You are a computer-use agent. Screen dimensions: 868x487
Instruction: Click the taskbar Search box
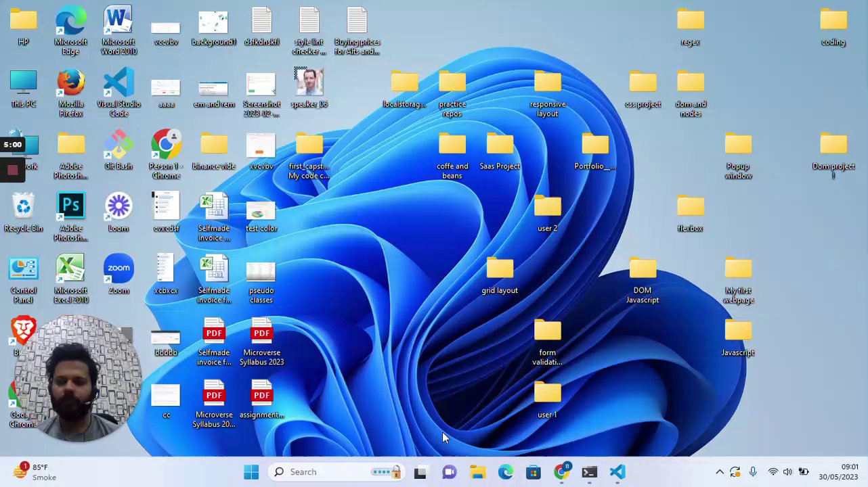(x=303, y=472)
